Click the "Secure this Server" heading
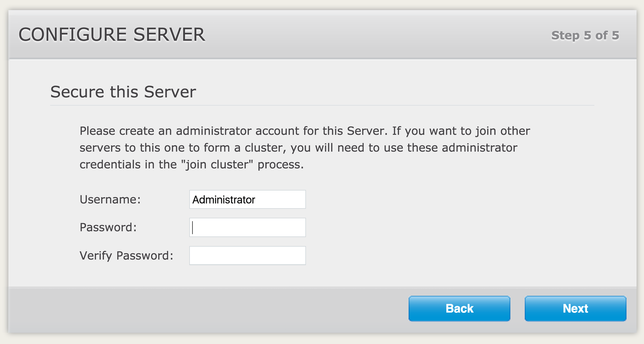This screenshot has height=344, width=644. [x=123, y=92]
